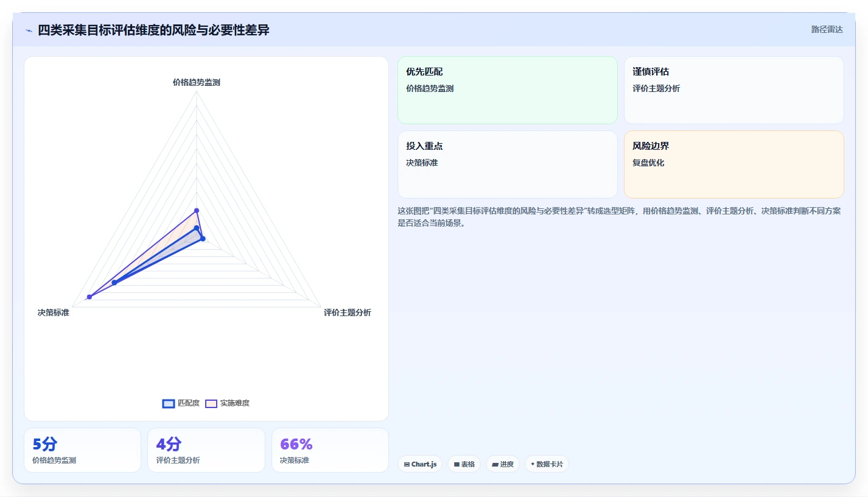Click the 评价主题分析 radar axis label
The width and height of the screenshot is (868, 497).
348,312
